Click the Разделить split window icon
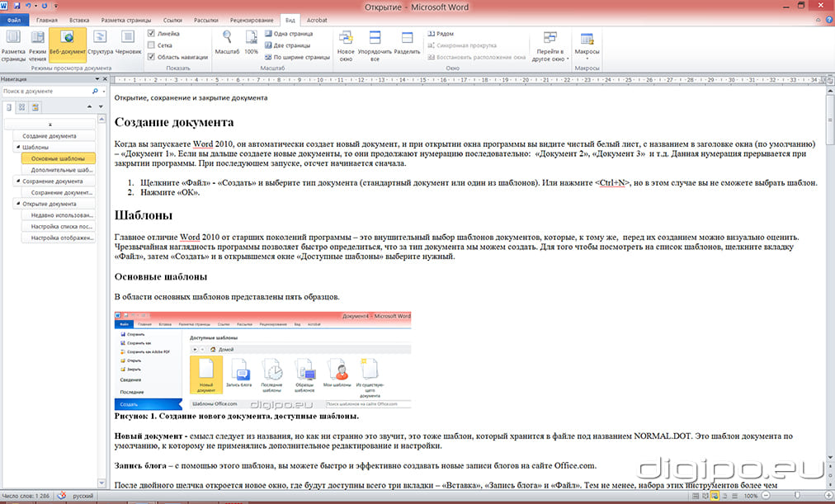 406,43
